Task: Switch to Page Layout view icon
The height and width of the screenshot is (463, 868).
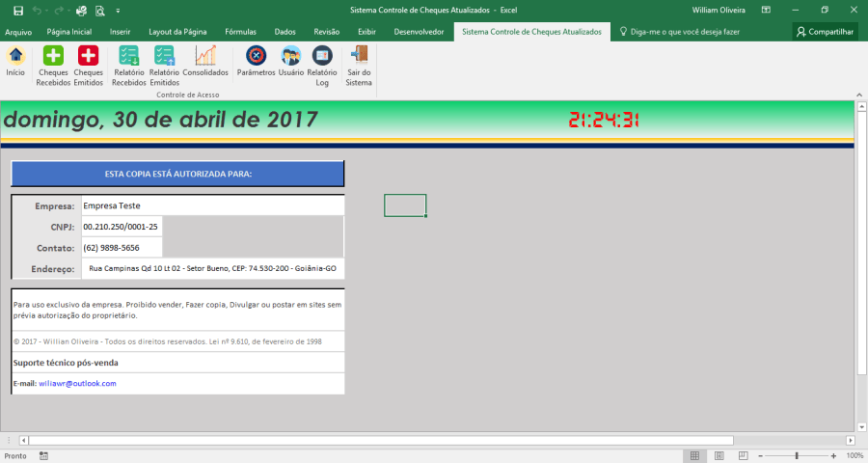Action: (719, 456)
